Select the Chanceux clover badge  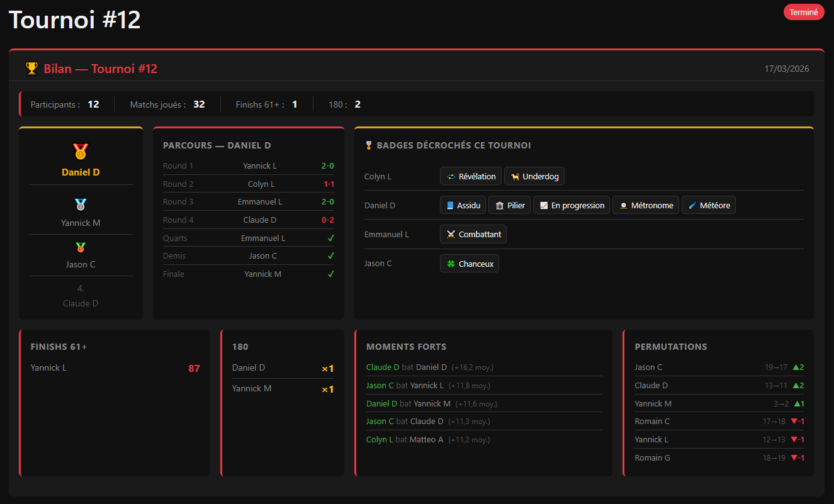(x=469, y=264)
